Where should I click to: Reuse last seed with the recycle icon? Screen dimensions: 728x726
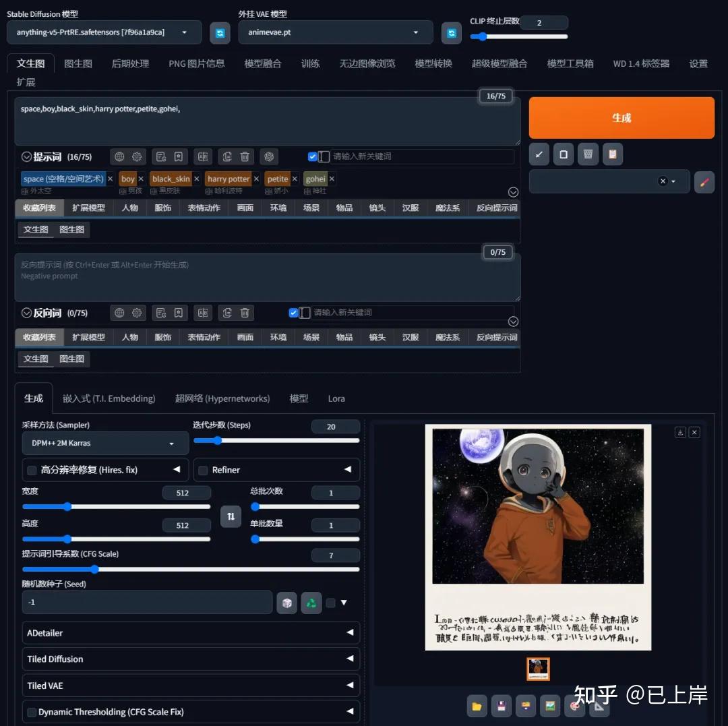(x=311, y=603)
